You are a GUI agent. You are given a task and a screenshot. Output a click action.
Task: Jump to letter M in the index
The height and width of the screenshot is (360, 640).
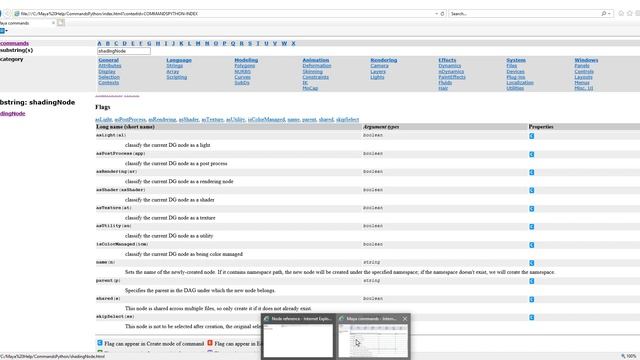point(198,43)
